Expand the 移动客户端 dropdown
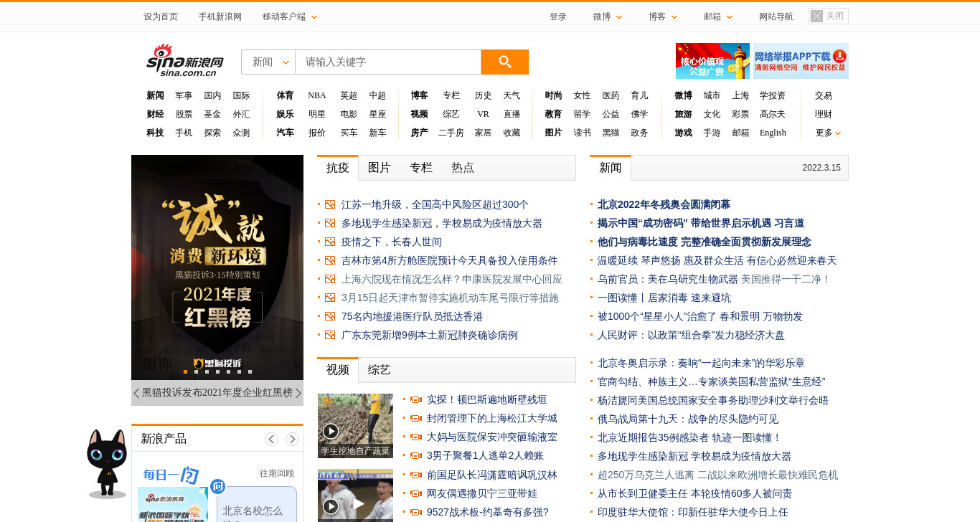980x522 pixels. point(290,16)
